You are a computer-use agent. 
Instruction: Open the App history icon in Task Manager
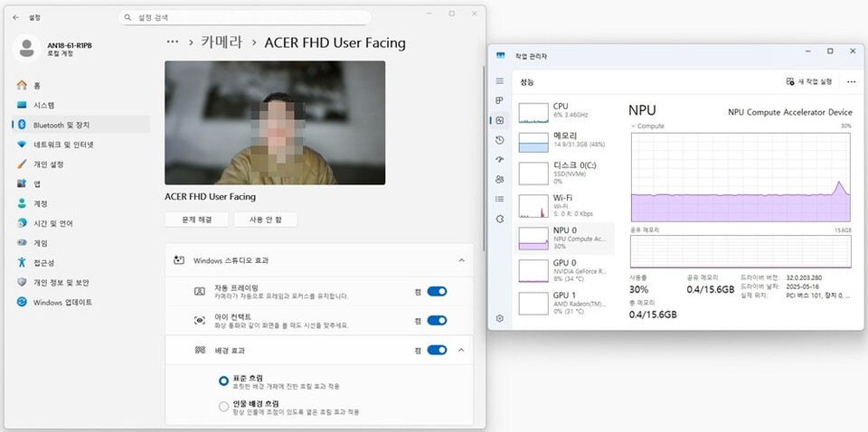500,140
